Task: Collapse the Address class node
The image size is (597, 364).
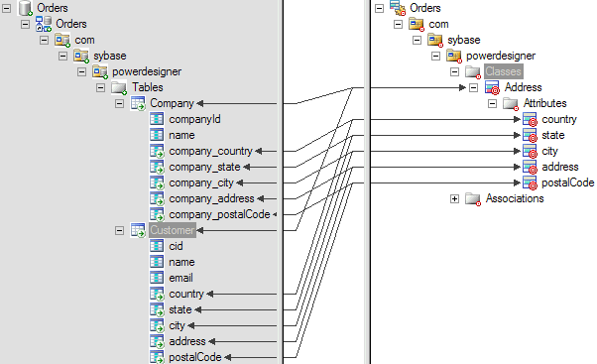Action: pyautogui.click(x=473, y=88)
